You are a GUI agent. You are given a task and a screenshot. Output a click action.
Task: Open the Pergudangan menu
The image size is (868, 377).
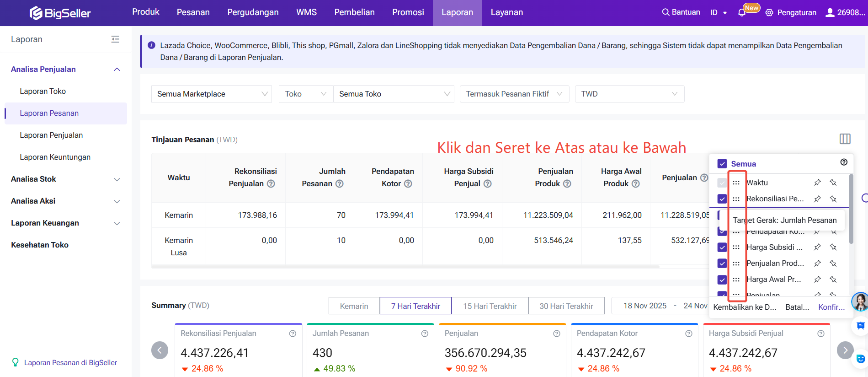pos(253,12)
